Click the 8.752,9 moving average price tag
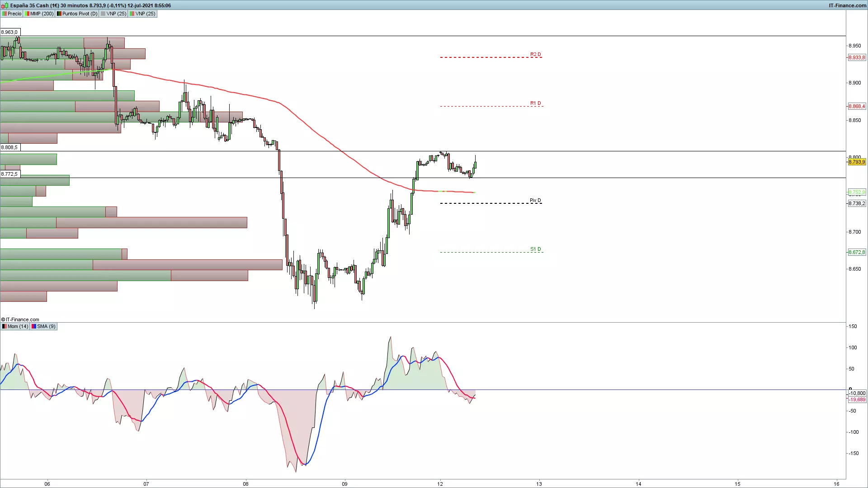Image resolution: width=868 pixels, height=488 pixels. pos(857,192)
